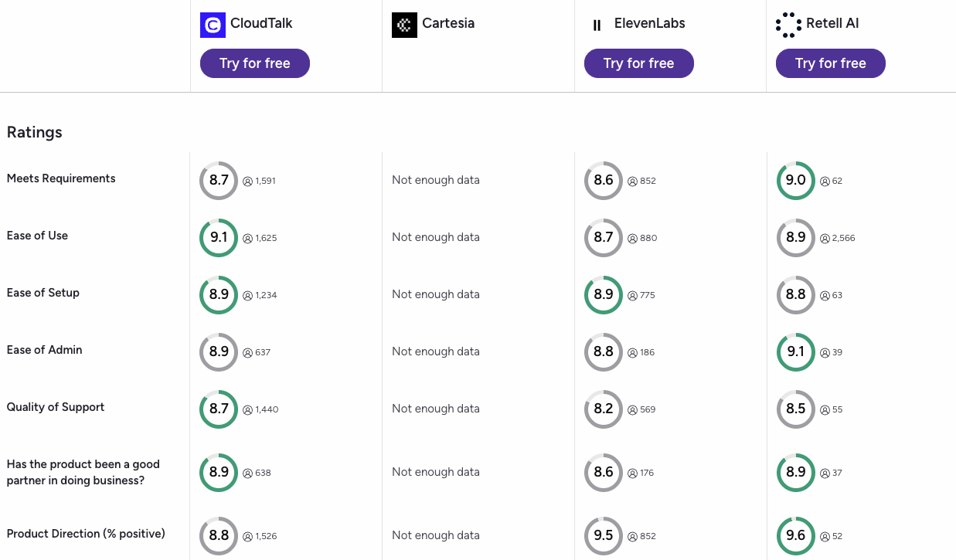Click the Ratings section heading
956x560 pixels.
[x=35, y=132]
